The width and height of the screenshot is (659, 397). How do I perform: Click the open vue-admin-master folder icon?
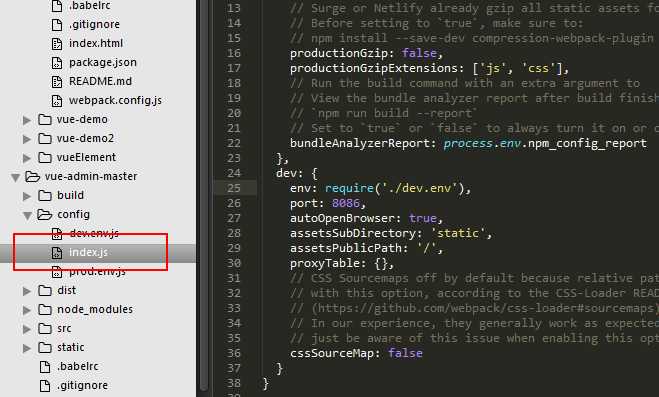coord(32,176)
